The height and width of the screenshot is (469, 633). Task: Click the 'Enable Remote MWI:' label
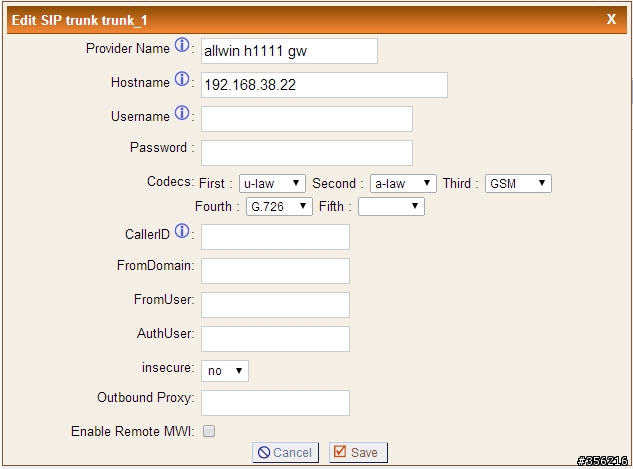132,431
